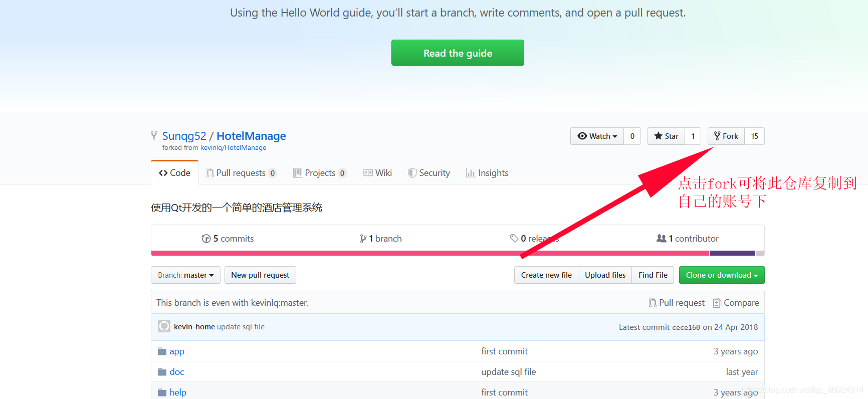View the 1 contributor page

tap(688, 239)
